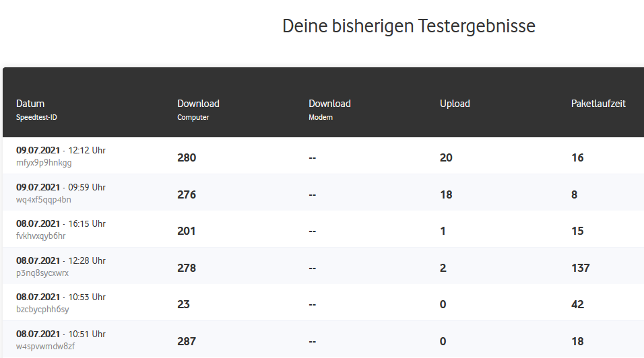Click the 08.07.2021 16:15 Uhr date entry
Screen dimensions: 644x358
61,224
